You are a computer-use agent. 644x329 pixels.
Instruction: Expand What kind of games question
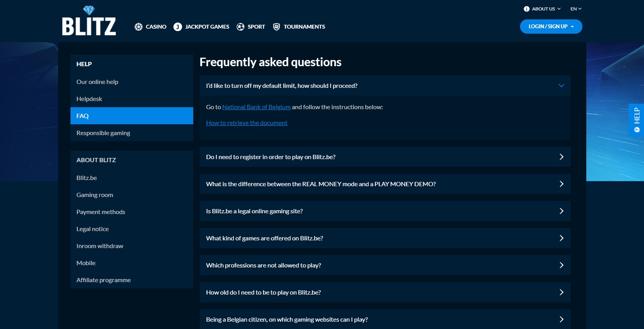tap(385, 238)
